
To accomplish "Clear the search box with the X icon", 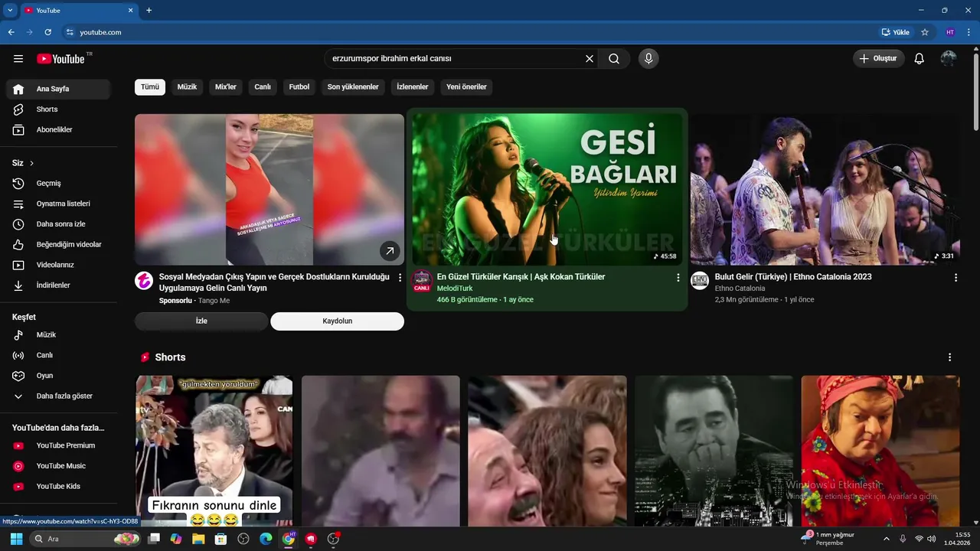I will point(590,59).
